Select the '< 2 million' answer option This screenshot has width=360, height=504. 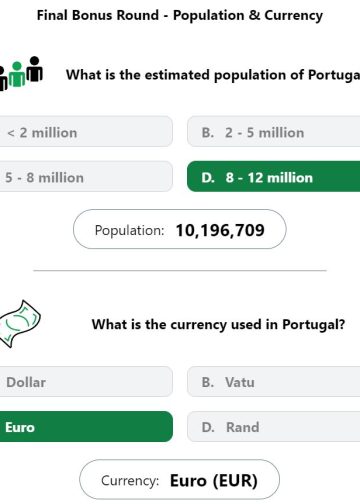coord(86,132)
